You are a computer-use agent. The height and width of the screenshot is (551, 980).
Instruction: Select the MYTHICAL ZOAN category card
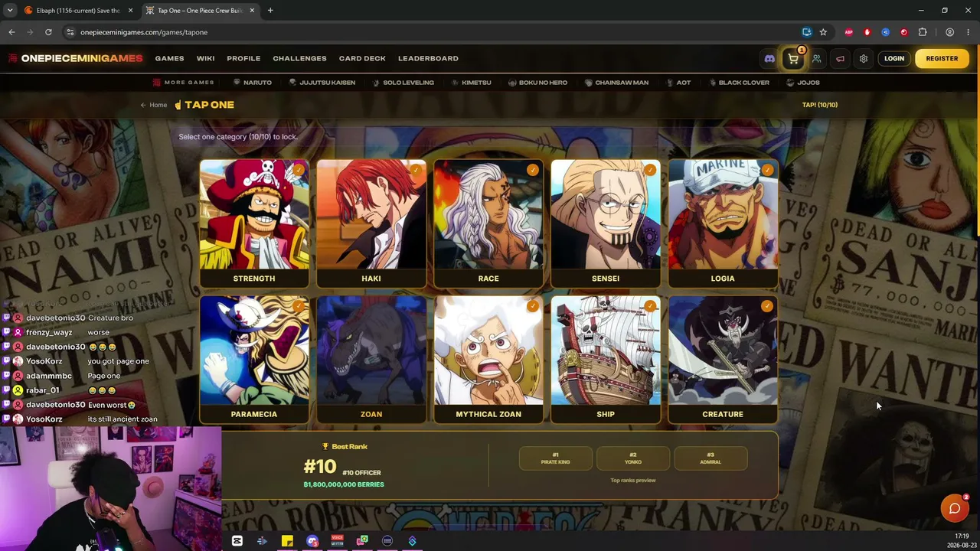[x=488, y=359]
